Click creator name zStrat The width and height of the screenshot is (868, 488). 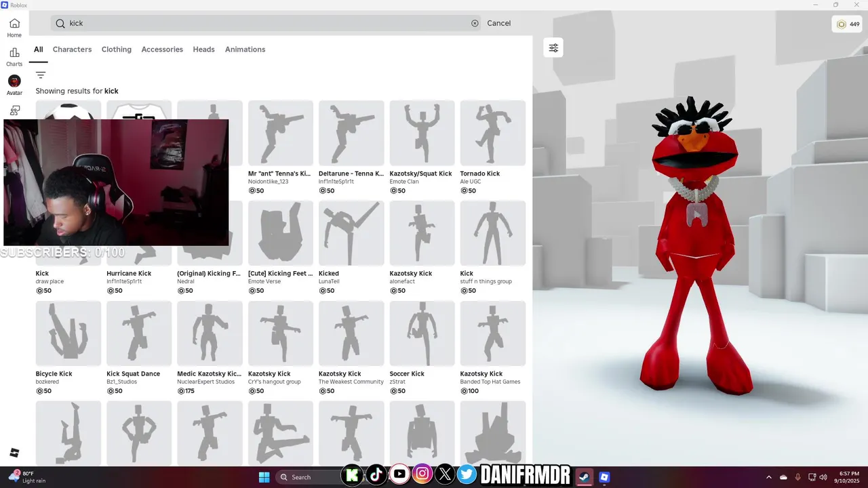pos(397,382)
